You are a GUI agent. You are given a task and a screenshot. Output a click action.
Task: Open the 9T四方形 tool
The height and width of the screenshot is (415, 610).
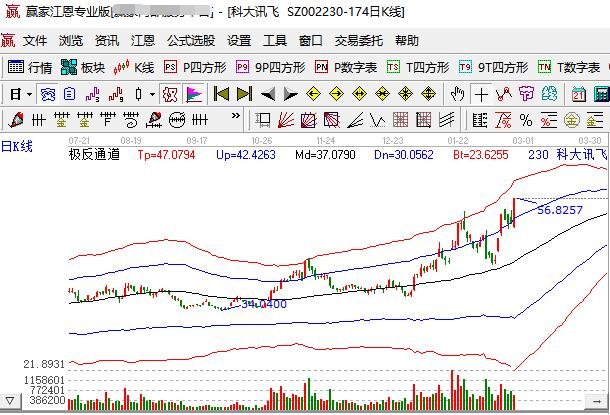[x=493, y=67]
